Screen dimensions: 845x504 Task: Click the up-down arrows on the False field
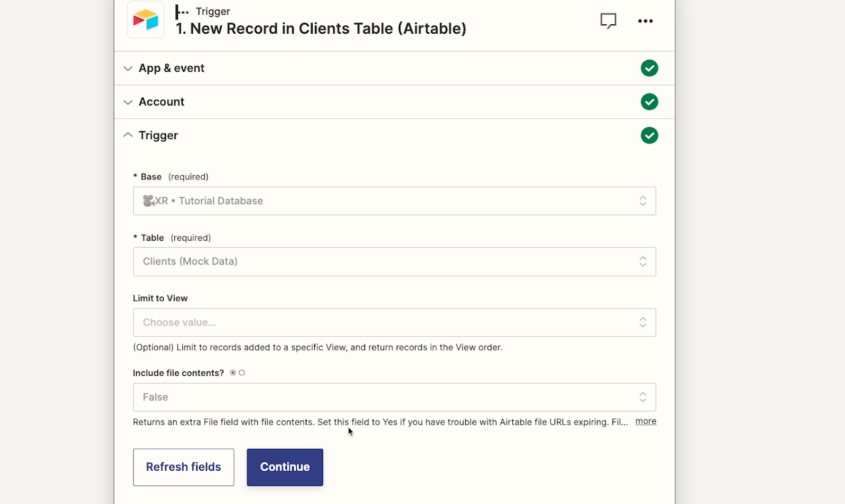click(x=643, y=397)
